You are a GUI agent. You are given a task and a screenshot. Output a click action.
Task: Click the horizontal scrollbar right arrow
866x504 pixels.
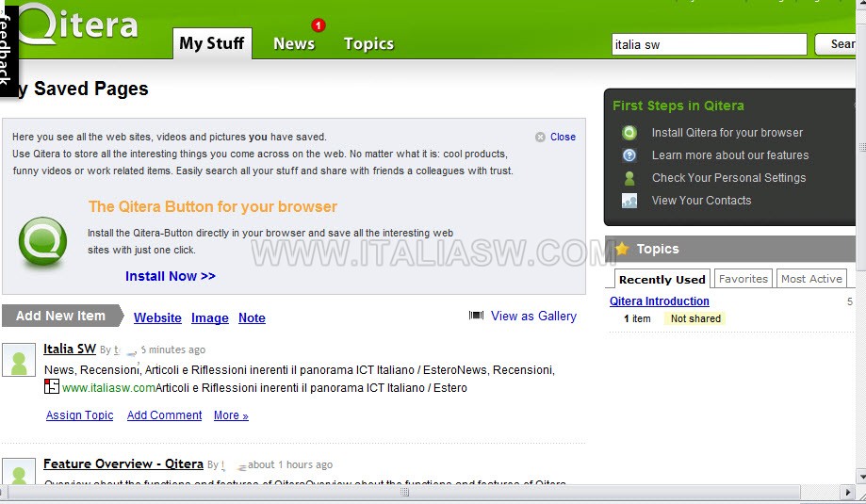(x=848, y=492)
